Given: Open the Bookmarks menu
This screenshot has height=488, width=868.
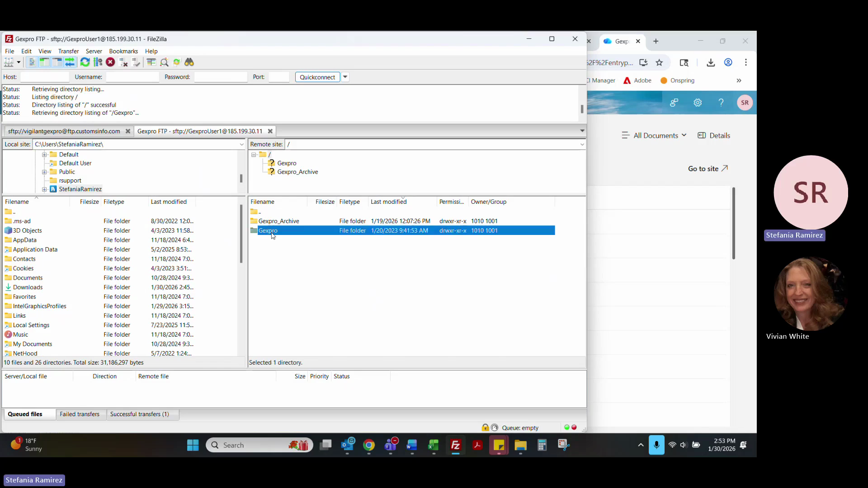Looking at the screenshot, I should tap(123, 51).
